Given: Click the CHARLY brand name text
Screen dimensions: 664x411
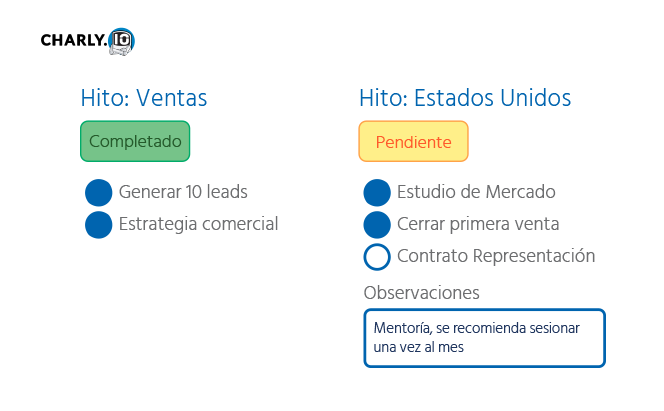Looking at the screenshot, I should click(x=72, y=41).
